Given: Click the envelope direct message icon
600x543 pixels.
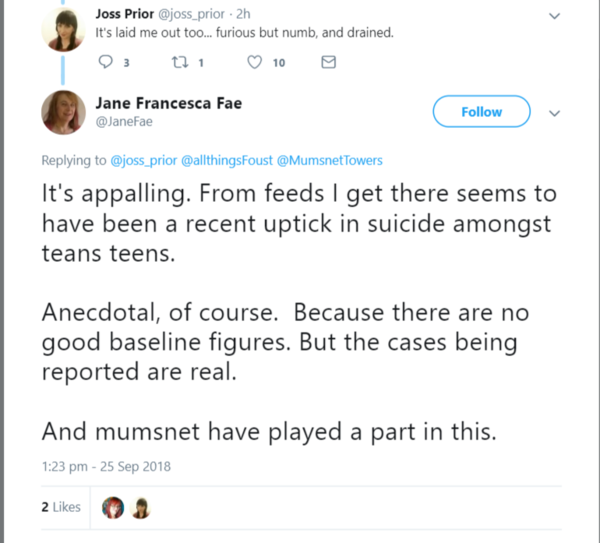Looking at the screenshot, I should click(327, 63).
